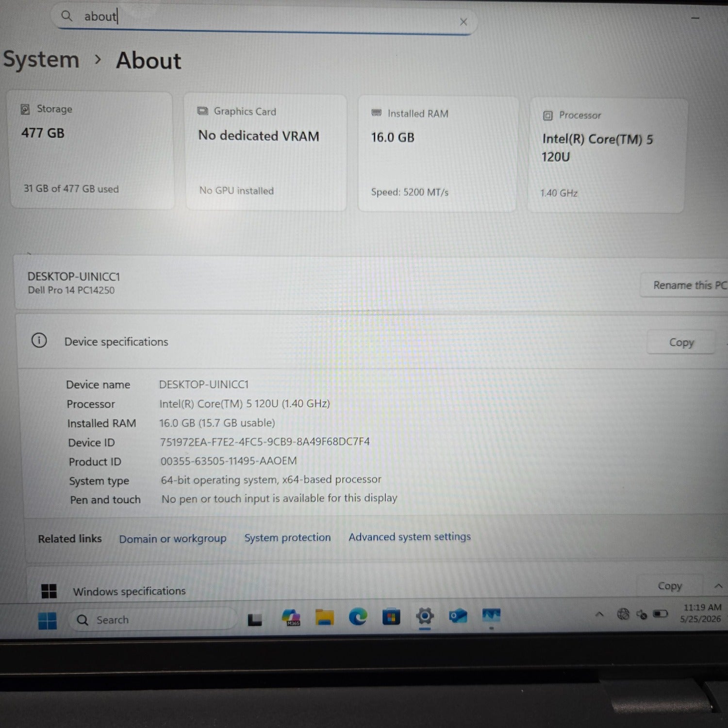Launch Microsoft 365 Copilot from taskbar
The image size is (728, 728).
(x=291, y=617)
